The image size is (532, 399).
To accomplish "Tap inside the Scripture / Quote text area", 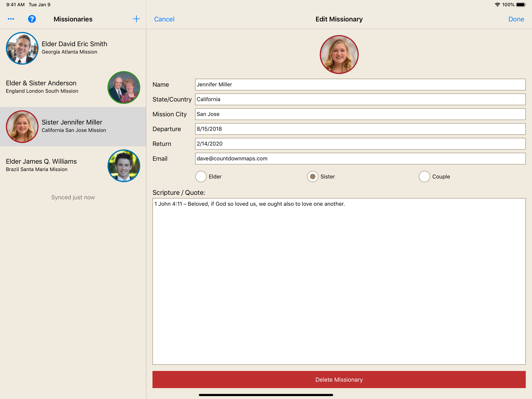I will pos(339,281).
